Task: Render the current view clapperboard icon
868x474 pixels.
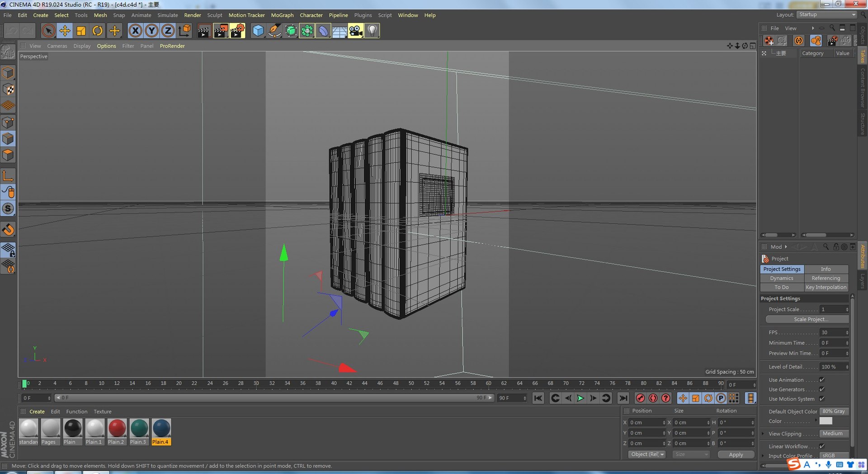Action: pyautogui.click(x=204, y=31)
